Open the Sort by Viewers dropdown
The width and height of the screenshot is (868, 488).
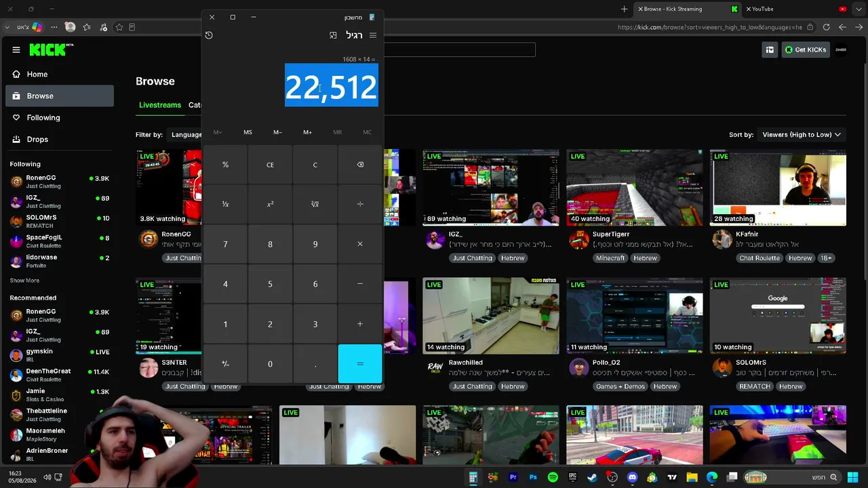coord(802,135)
